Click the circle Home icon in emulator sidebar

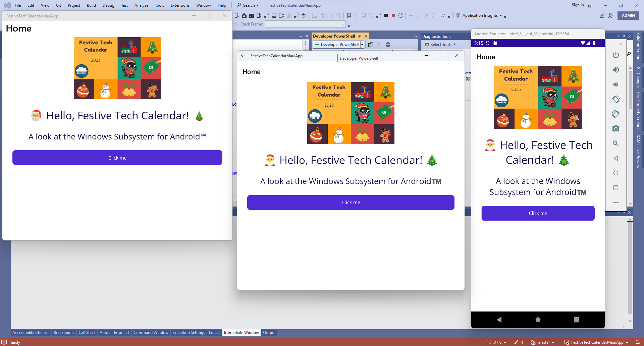616,173
